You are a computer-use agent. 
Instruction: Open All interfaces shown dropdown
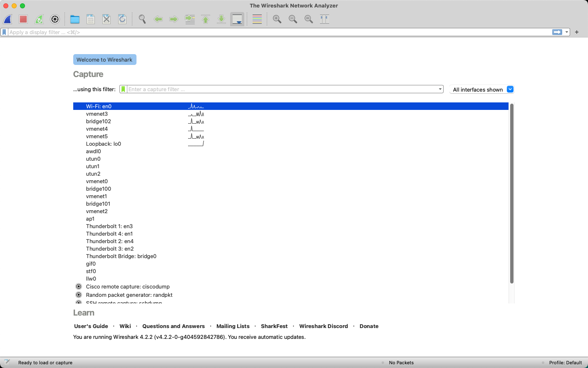[482, 90]
